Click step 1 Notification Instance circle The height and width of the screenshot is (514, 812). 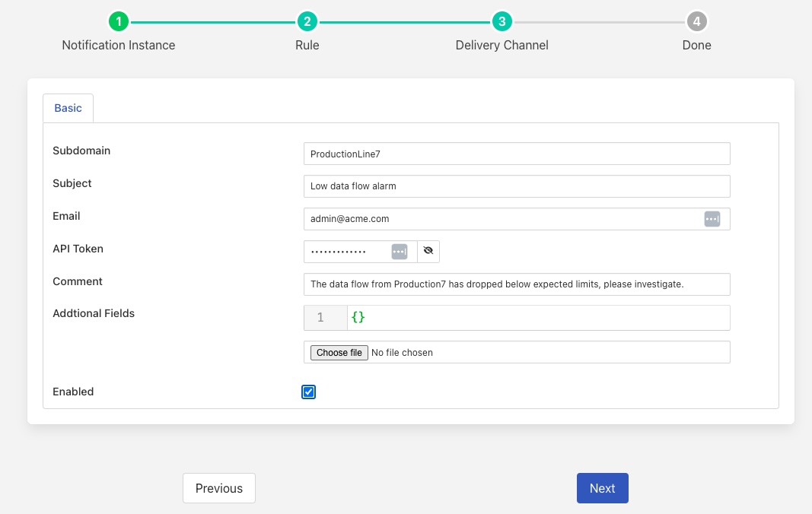pyautogui.click(x=118, y=21)
